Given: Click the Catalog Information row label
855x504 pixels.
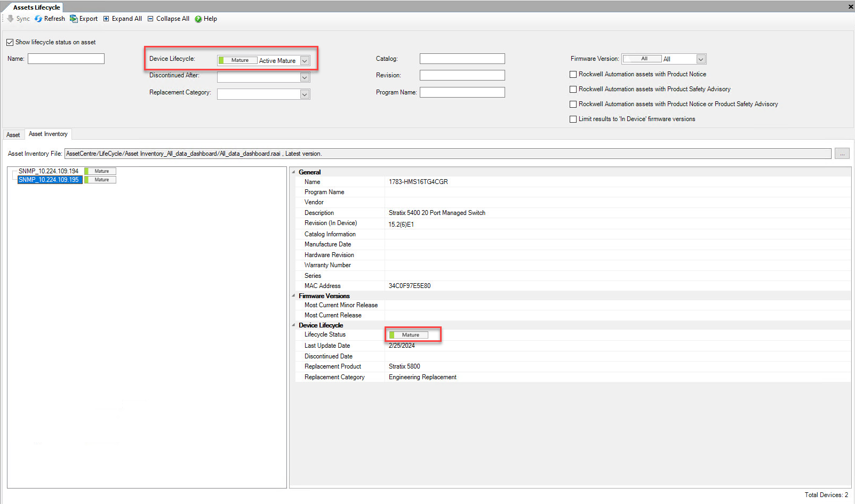Looking at the screenshot, I should (x=330, y=234).
